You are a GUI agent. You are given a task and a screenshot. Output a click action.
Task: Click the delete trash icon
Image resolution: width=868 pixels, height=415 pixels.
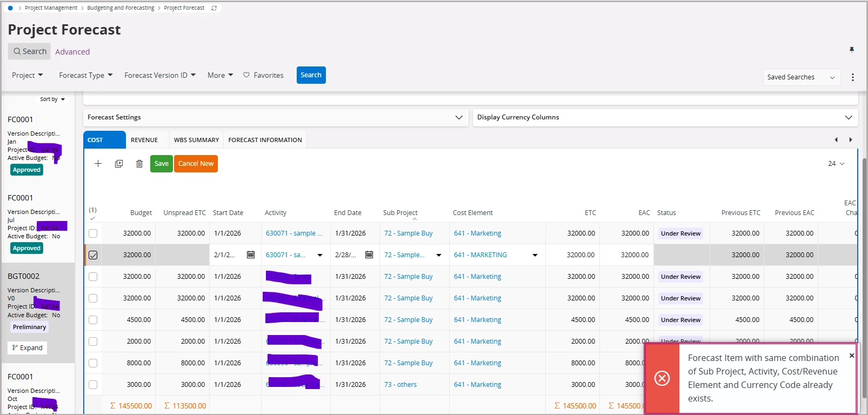pos(139,164)
